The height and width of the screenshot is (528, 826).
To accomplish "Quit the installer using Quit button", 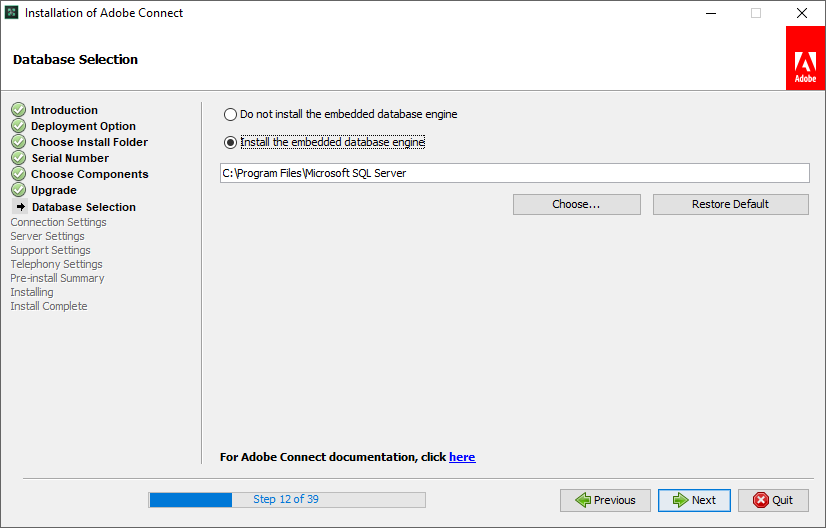I will pyautogui.click(x=773, y=500).
